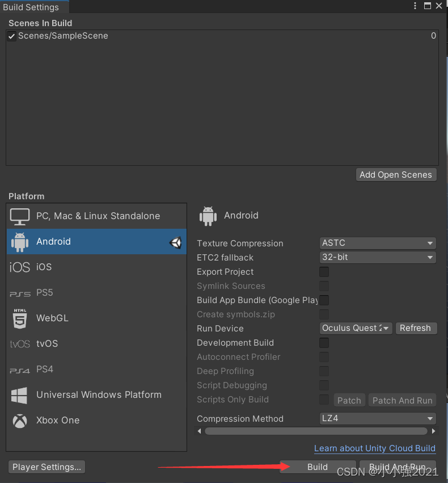448x483 pixels.
Task: Select the PS5 platform row
Action: [96, 293]
